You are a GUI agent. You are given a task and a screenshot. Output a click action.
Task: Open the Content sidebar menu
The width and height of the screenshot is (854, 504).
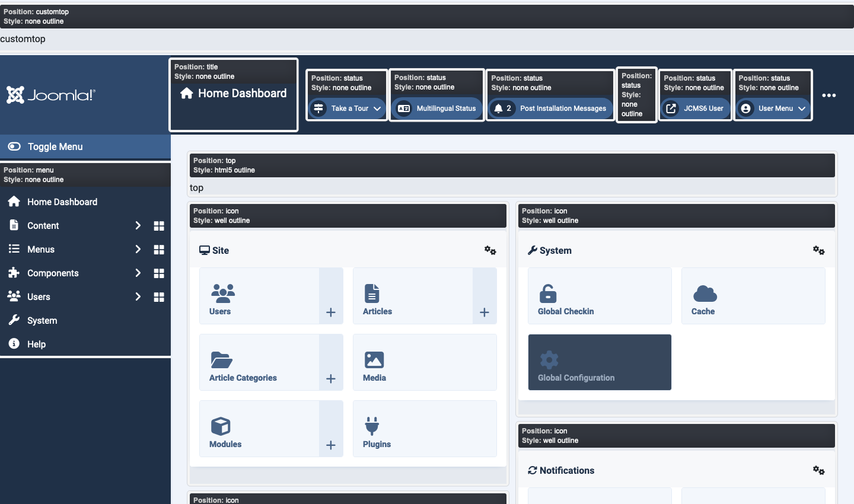[x=43, y=225]
